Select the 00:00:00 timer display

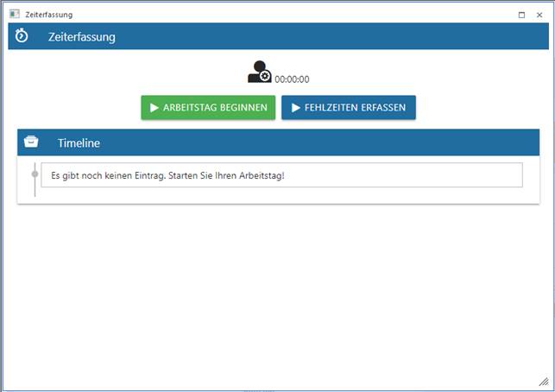(x=292, y=79)
